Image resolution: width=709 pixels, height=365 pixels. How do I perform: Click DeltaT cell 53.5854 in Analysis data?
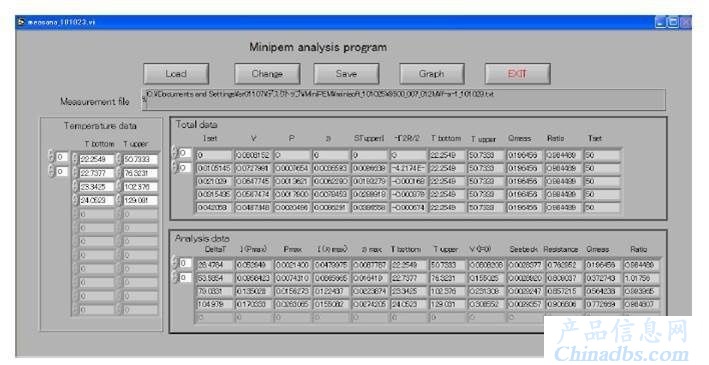[215, 278]
